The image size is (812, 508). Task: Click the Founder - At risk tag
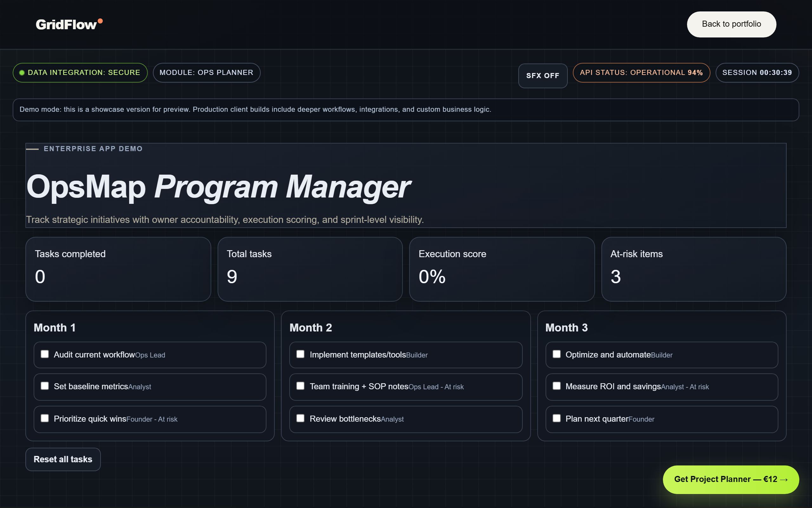point(152,419)
